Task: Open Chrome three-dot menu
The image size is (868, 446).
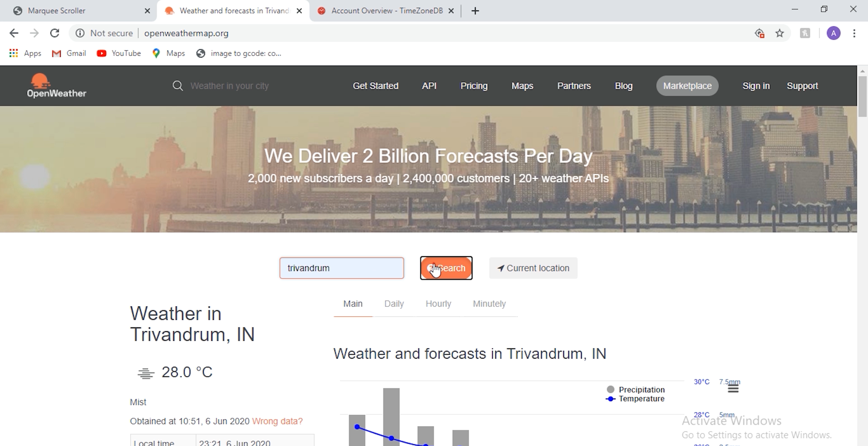Action: pos(854,33)
